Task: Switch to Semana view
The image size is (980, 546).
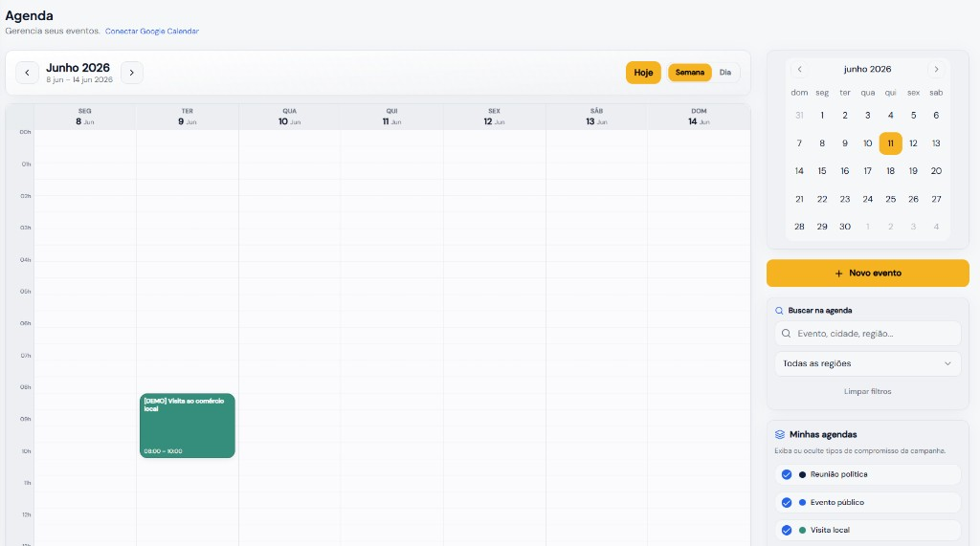Action: click(690, 73)
